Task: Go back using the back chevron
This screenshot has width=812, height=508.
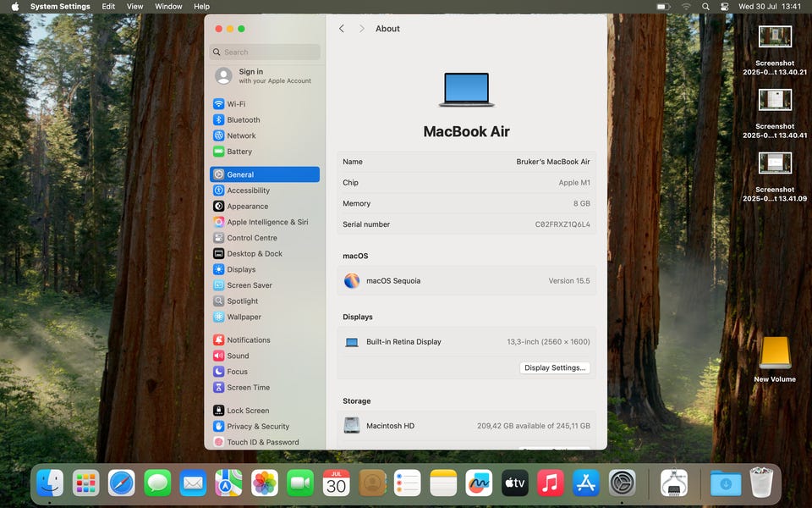Action: [342, 29]
